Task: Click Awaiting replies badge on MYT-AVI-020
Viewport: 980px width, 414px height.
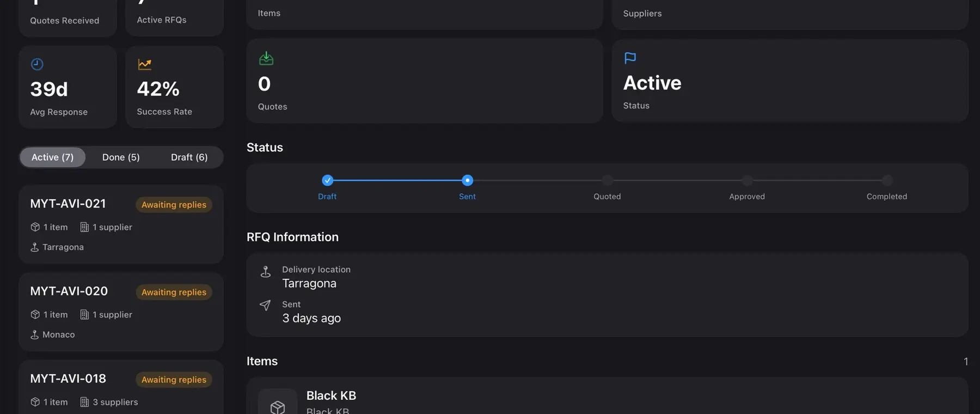Action: [x=174, y=292]
